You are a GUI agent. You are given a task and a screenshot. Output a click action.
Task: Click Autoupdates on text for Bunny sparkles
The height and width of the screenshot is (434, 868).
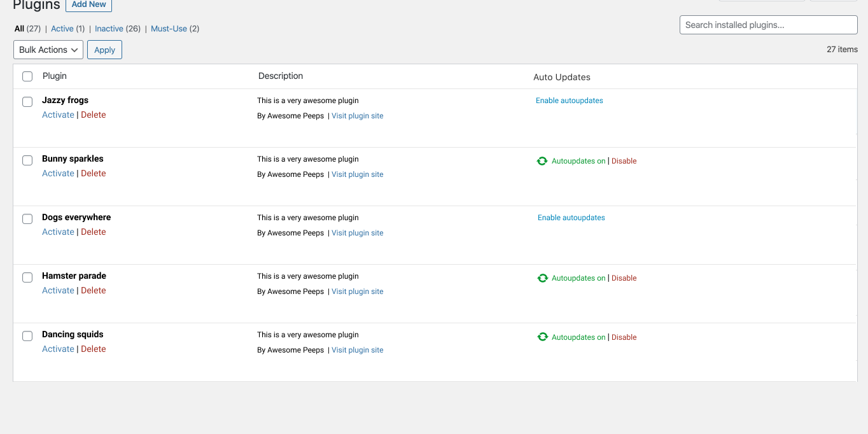[578, 161]
